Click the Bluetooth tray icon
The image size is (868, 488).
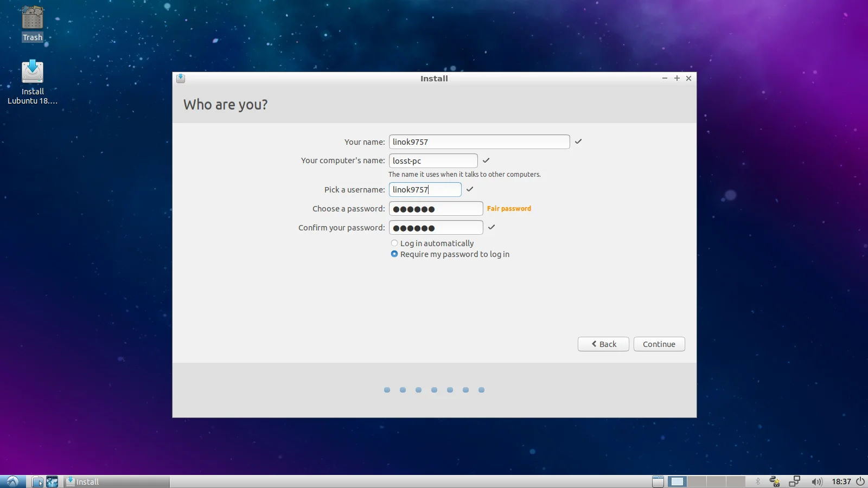(x=758, y=481)
